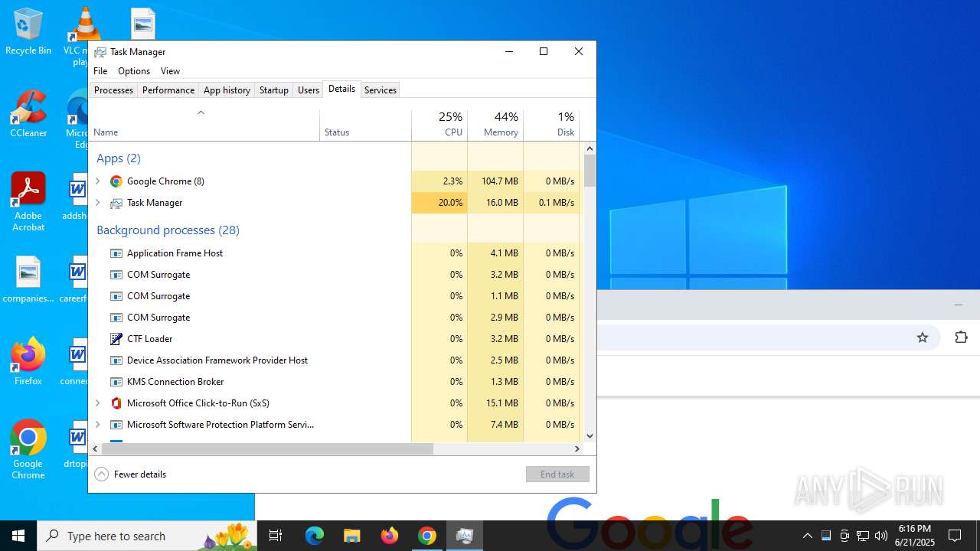This screenshot has width=980, height=551.
Task: Click the Task Manager taskbar button
Action: click(465, 536)
